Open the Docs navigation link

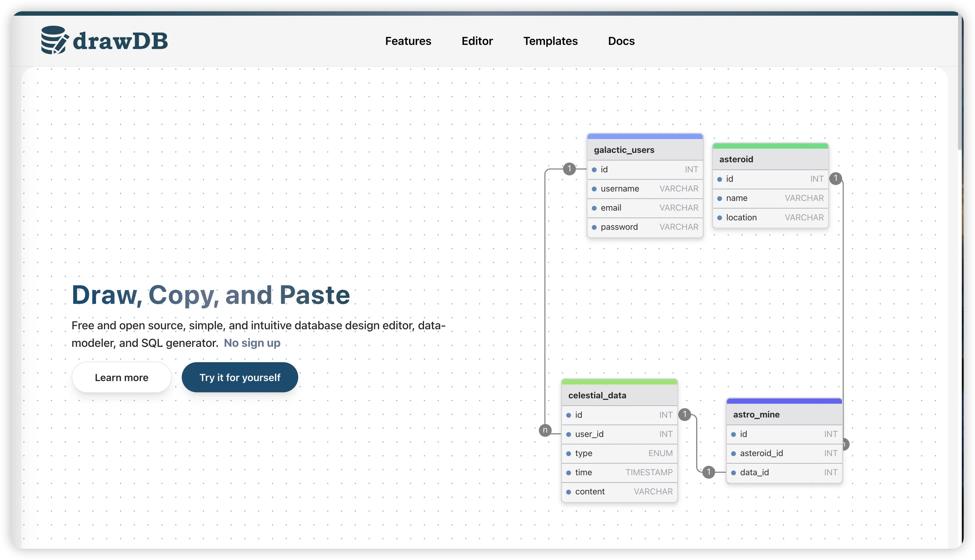621,41
